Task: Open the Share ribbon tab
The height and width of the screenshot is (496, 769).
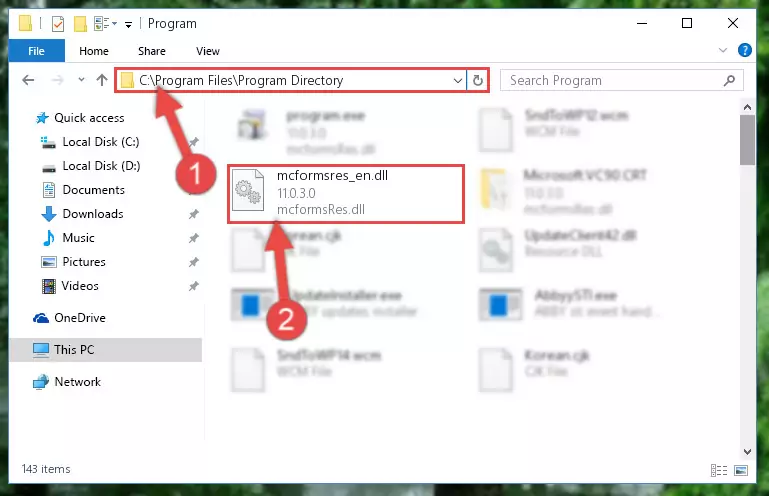Action: [152, 51]
